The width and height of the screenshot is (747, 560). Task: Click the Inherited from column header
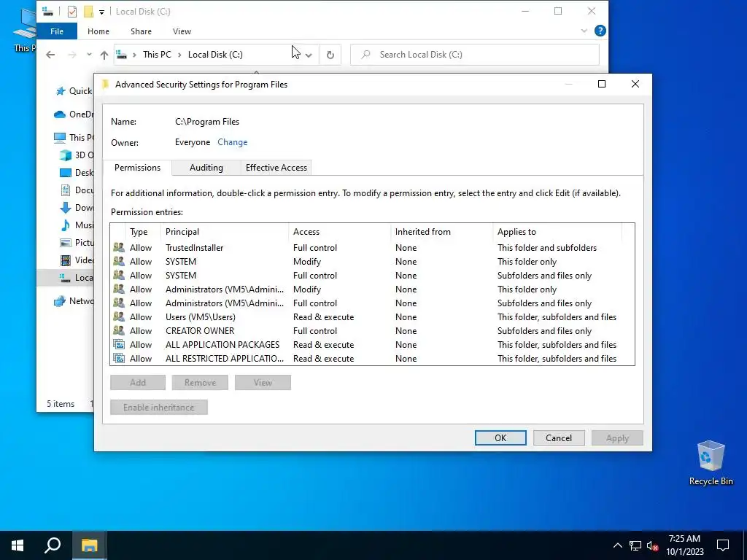coord(441,232)
